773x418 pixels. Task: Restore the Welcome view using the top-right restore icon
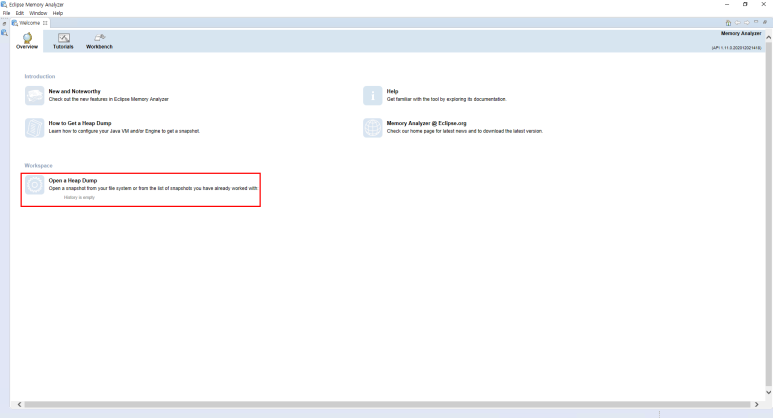click(765, 22)
